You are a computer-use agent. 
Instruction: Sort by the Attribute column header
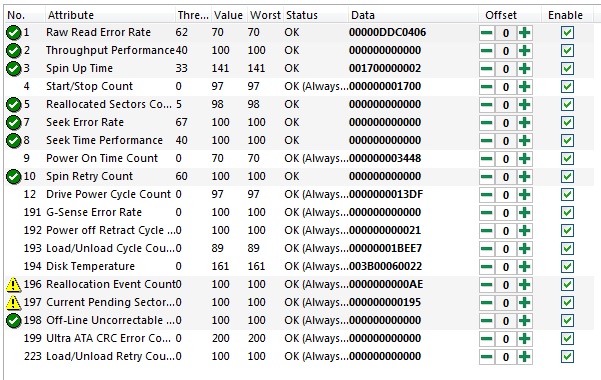click(110, 15)
